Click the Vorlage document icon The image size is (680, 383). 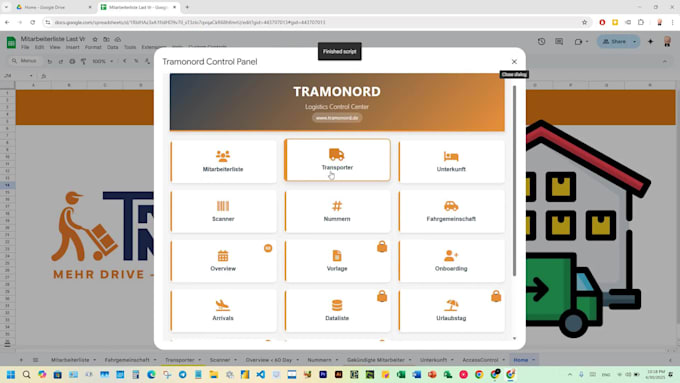pos(337,255)
